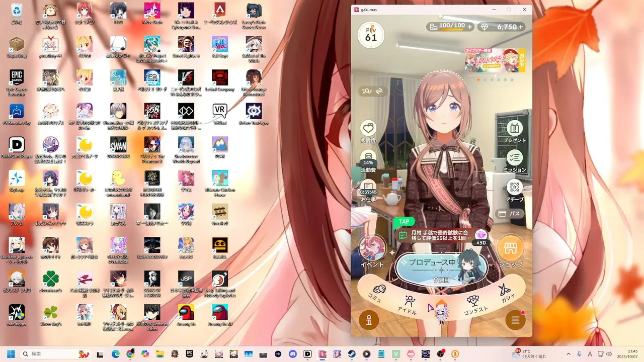Image resolution: width=644 pixels, height=362 pixels.
Task: Open the お仕事 timer icon
Action: click(x=368, y=188)
